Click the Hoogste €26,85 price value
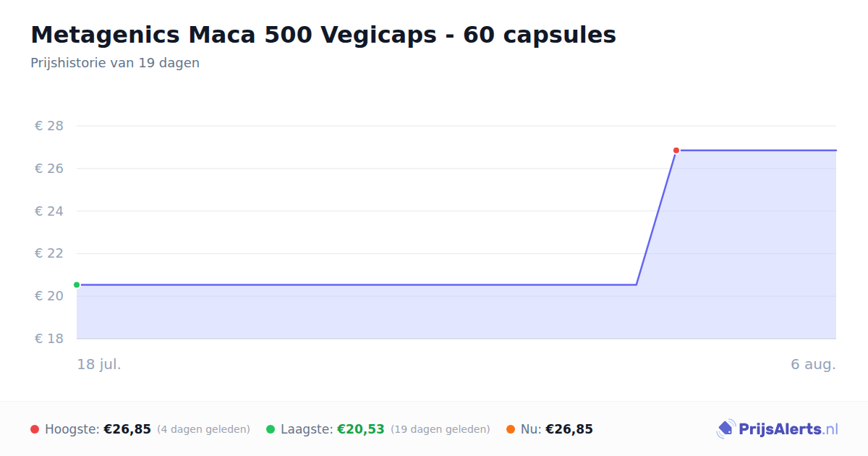 point(127,429)
